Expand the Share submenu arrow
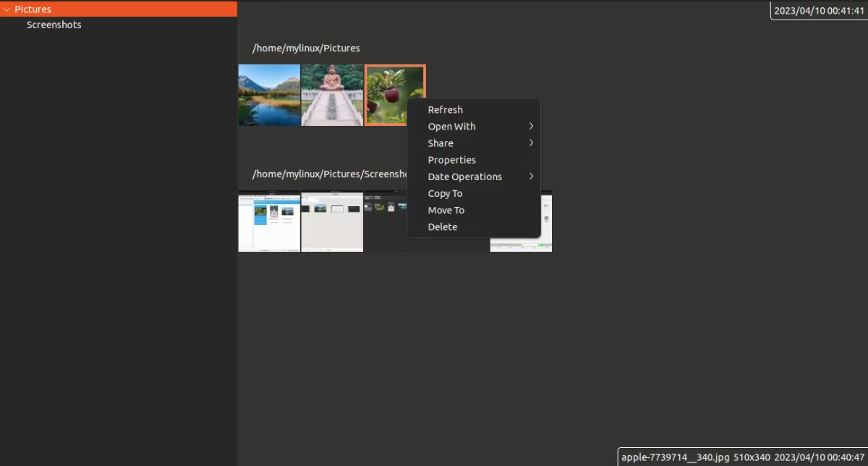The width and height of the screenshot is (868, 466). pos(531,143)
